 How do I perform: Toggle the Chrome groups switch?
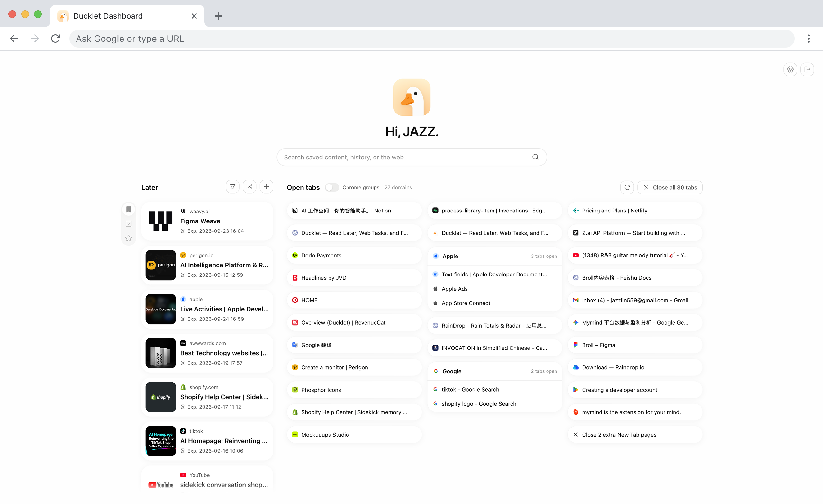point(332,187)
